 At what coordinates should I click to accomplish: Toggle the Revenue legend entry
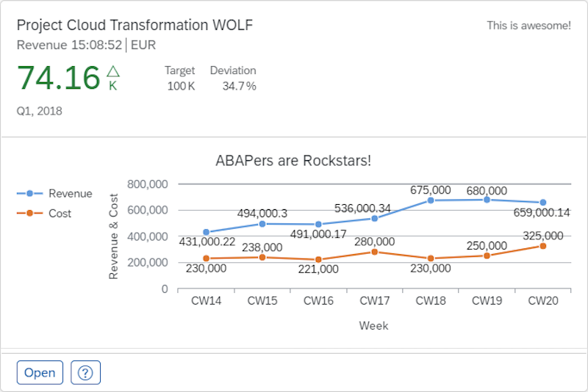tap(54, 194)
